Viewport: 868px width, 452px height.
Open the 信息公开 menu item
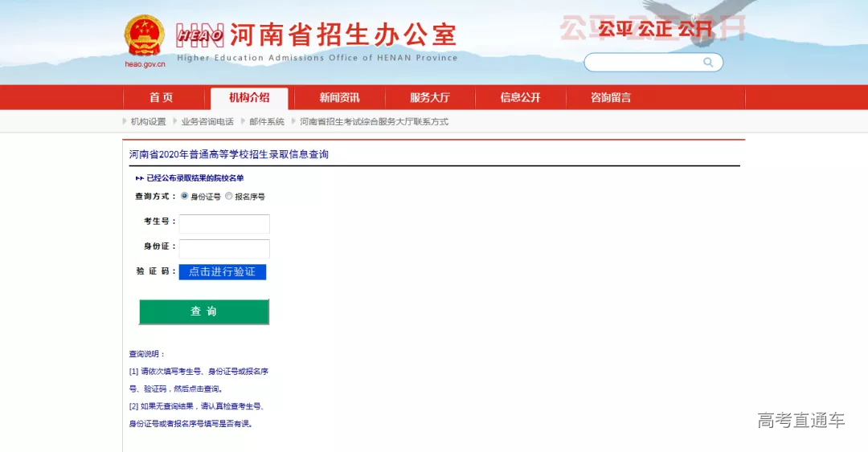[x=520, y=98]
